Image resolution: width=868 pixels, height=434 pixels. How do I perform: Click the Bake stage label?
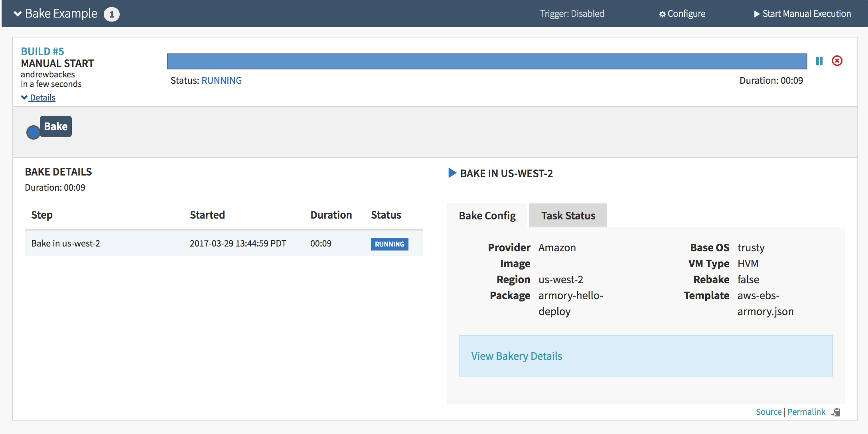pyautogui.click(x=56, y=126)
